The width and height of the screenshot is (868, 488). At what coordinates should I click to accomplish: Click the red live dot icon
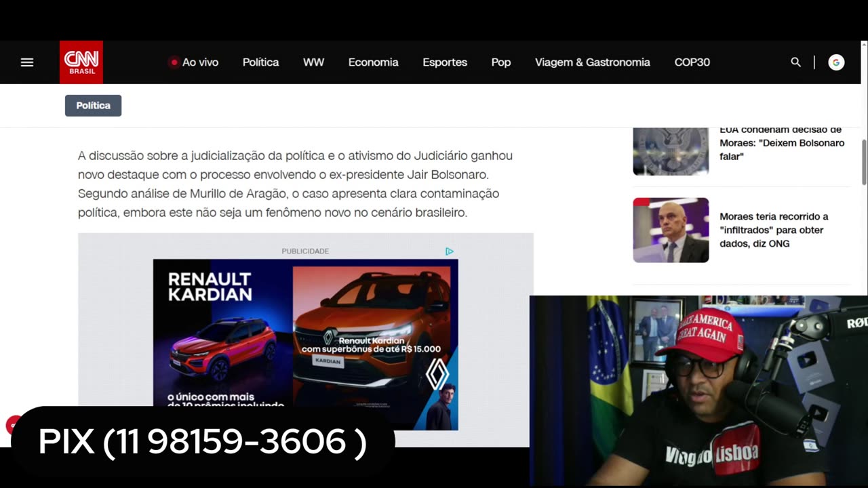pos(174,62)
